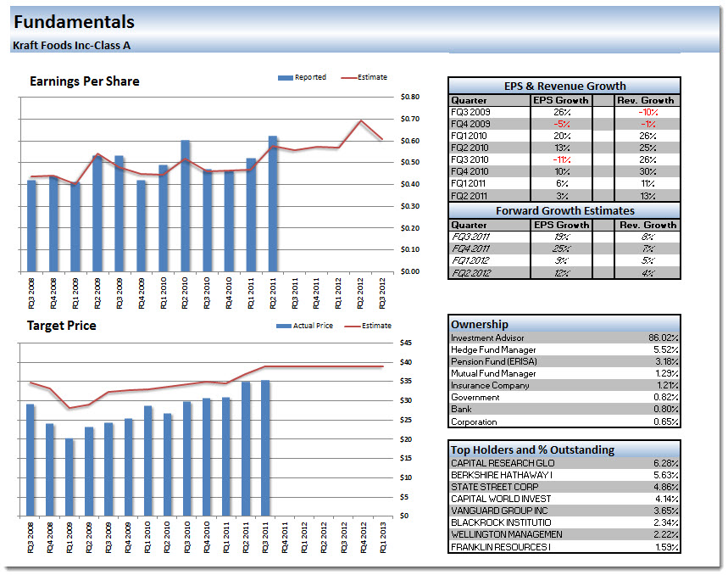Click the Government ownership row
The height and width of the screenshot is (575, 728).
[x=564, y=397]
